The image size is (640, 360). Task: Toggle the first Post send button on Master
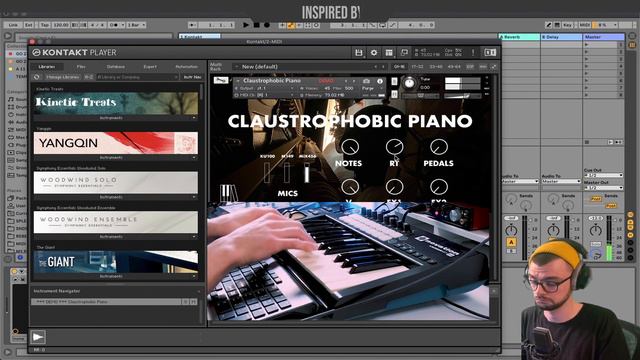(x=596, y=199)
